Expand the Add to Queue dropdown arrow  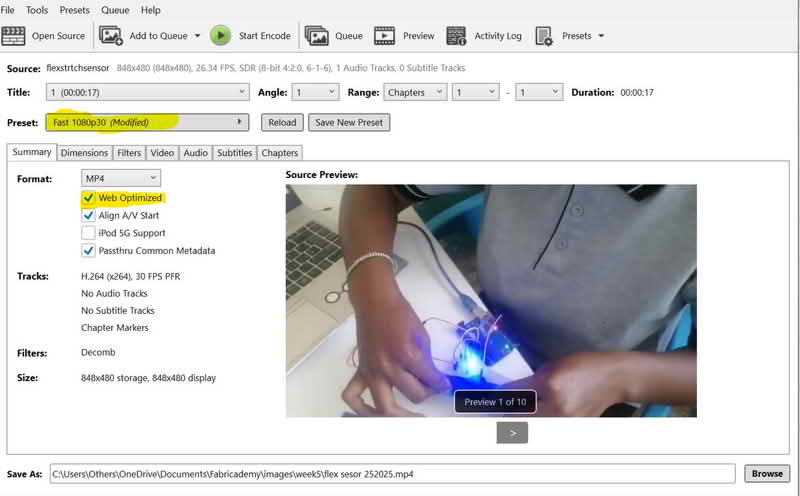click(x=197, y=36)
